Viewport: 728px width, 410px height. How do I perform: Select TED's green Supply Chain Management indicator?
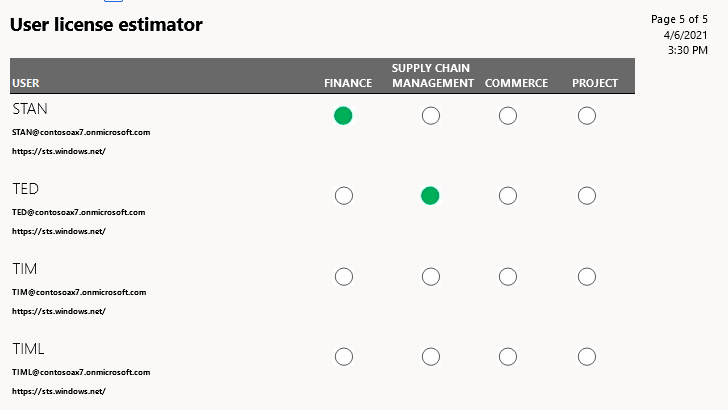click(430, 195)
